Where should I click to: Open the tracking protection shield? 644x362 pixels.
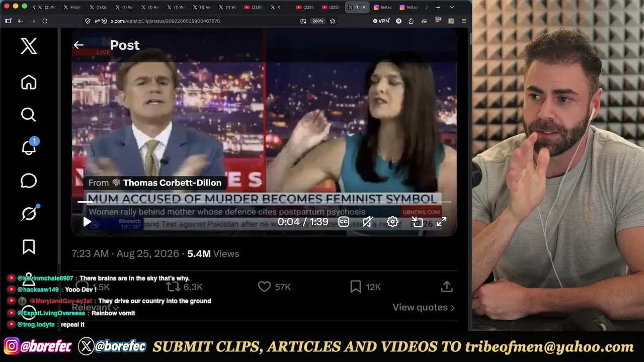tap(88, 21)
